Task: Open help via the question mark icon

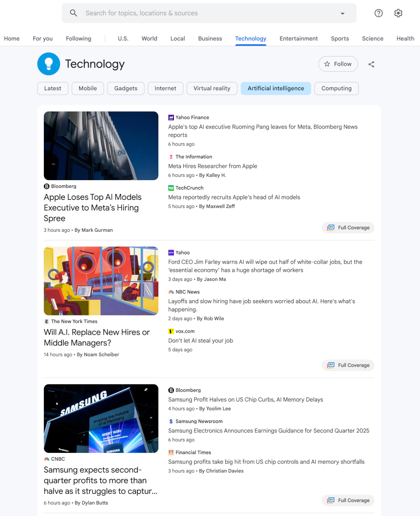Action: pos(378,13)
